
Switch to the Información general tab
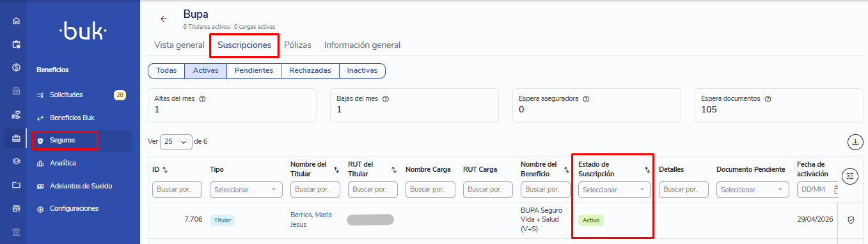[x=362, y=45]
